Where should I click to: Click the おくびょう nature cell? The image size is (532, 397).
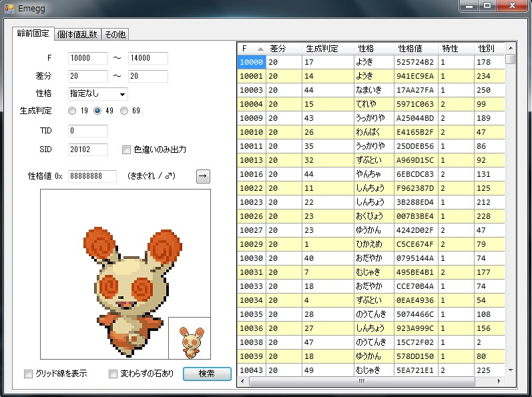(x=374, y=216)
